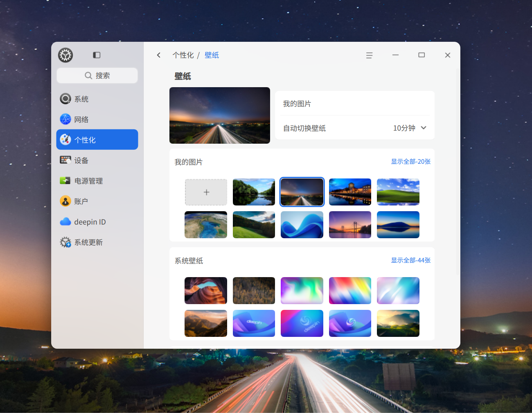Select 个性化 in the sidebar
532x413 pixels.
pos(97,140)
